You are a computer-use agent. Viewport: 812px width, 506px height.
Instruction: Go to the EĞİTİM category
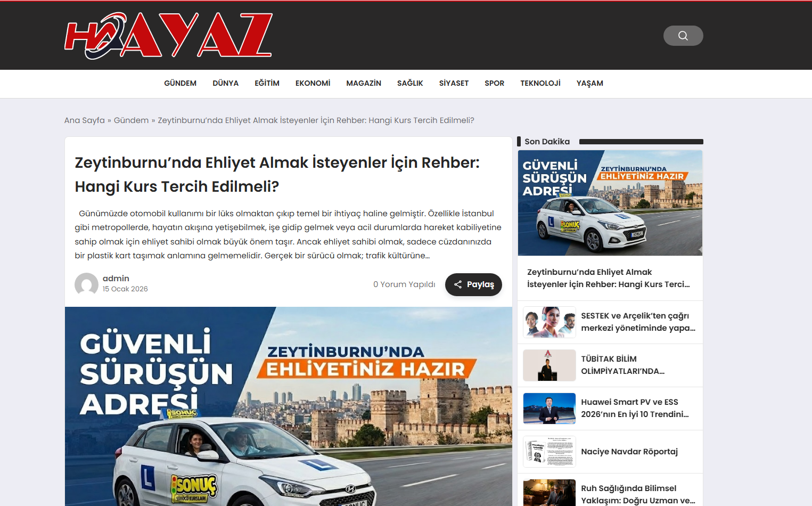(267, 83)
